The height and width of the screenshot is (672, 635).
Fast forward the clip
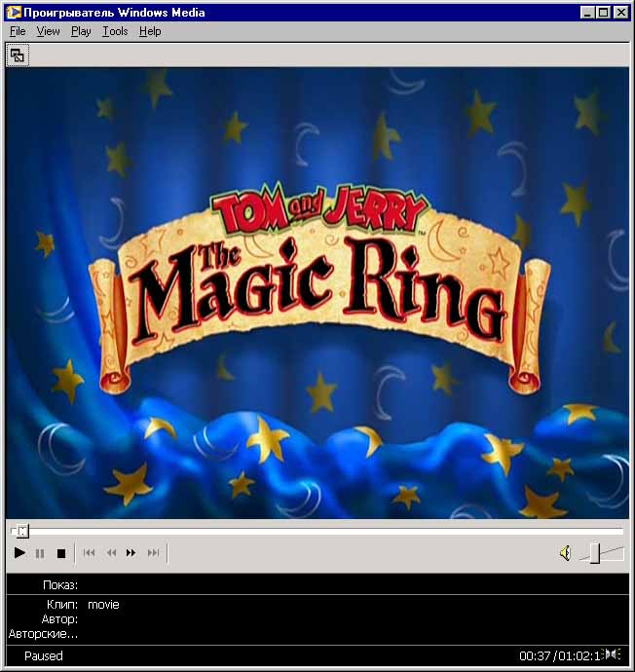pos(131,553)
